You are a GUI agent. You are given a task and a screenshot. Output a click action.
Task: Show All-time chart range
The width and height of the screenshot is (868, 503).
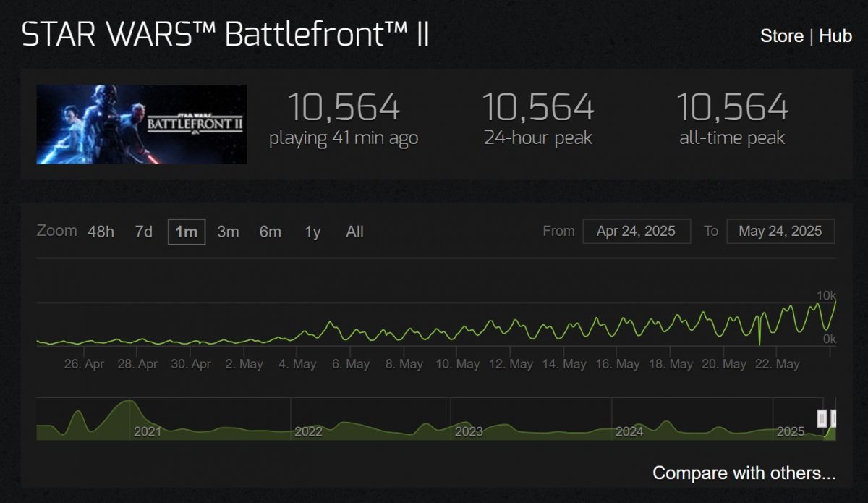point(354,232)
